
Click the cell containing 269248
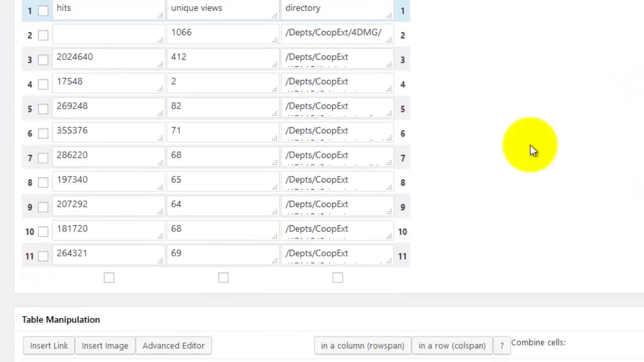108,108
